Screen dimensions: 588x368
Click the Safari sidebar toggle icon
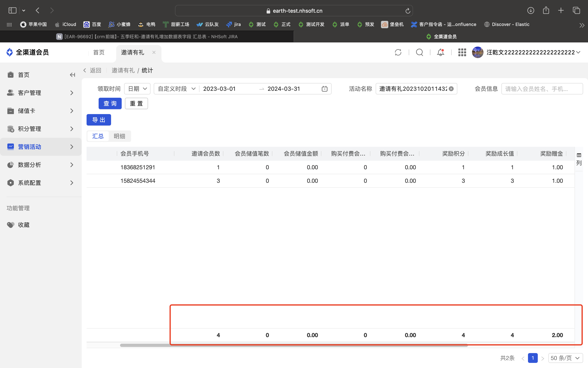pos(12,10)
